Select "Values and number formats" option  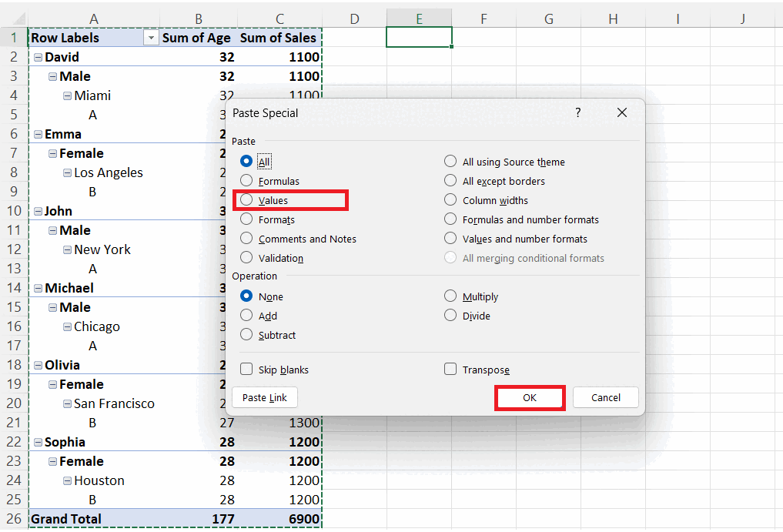point(450,239)
